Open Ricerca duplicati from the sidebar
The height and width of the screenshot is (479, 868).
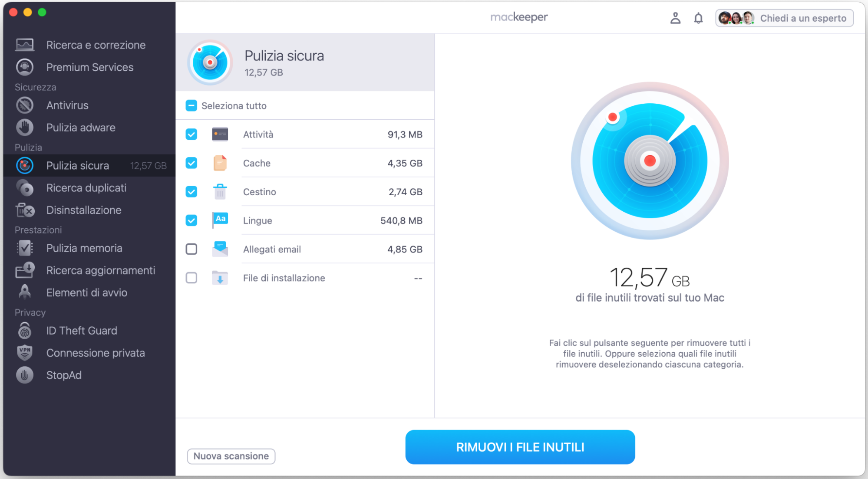(86, 188)
